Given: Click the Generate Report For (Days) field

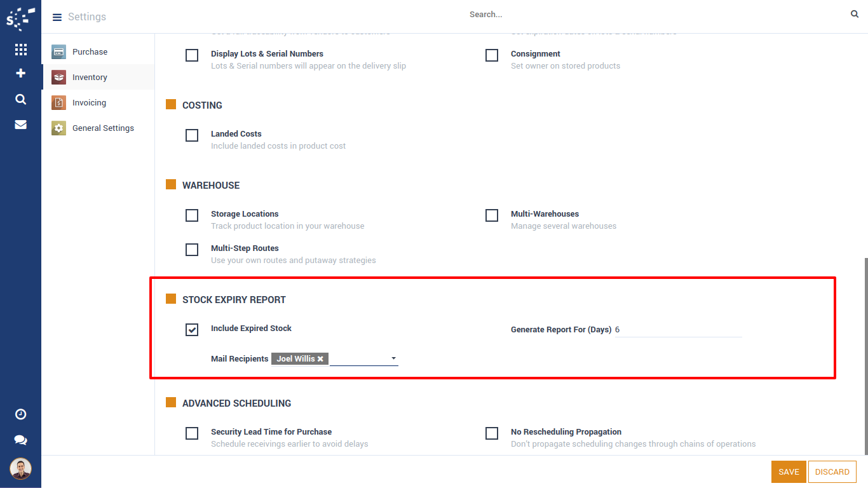Looking at the screenshot, I should click(677, 330).
